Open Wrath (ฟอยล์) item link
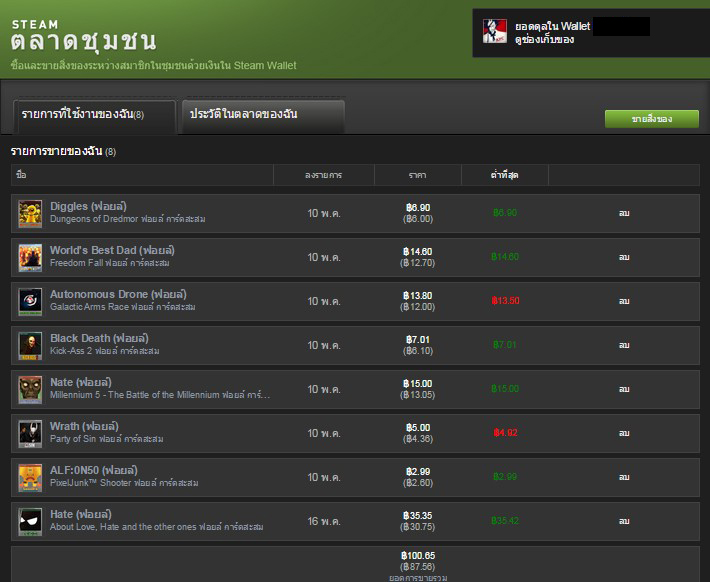This screenshot has height=582, width=710. [x=84, y=426]
